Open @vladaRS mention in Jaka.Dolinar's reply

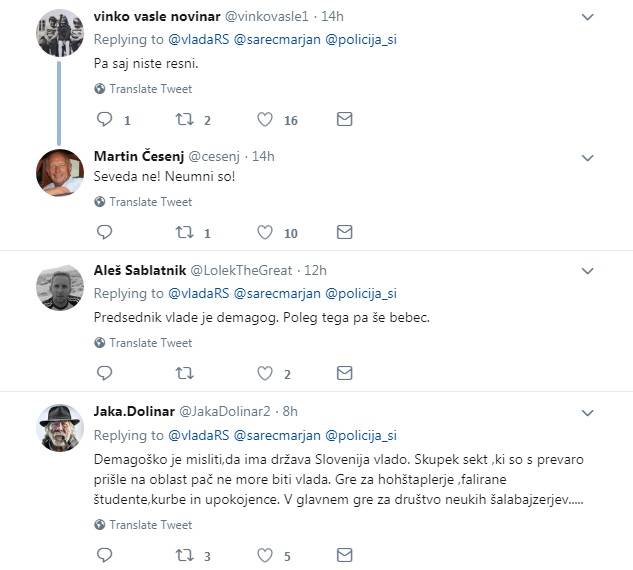pyautogui.click(x=199, y=435)
